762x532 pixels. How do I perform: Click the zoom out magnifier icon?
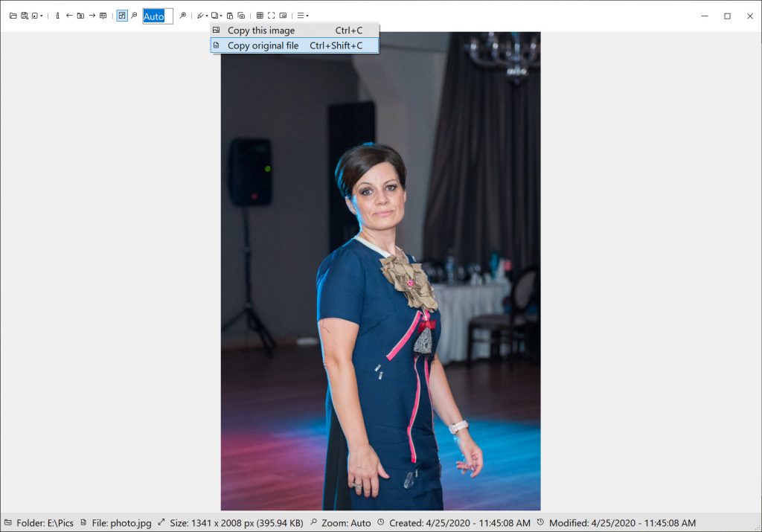[x=134, y=16]
